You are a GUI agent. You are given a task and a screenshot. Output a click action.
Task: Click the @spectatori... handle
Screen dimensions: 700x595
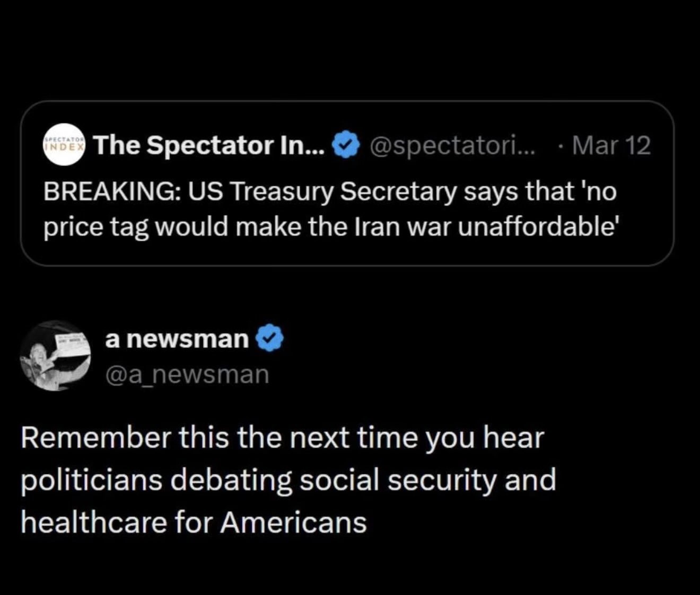point(452,145)
